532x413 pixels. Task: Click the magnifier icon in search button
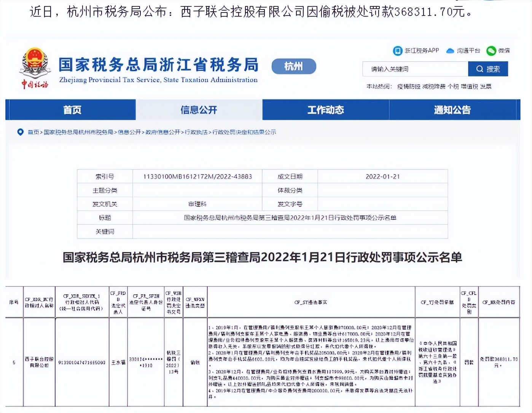tap(480, 69)
